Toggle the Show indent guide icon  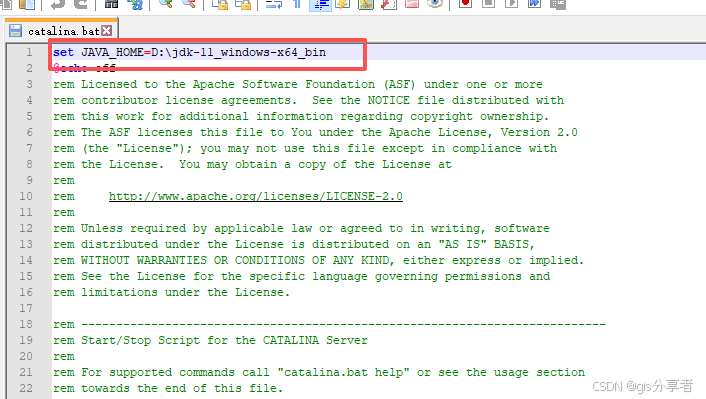(x=320, y=5)
